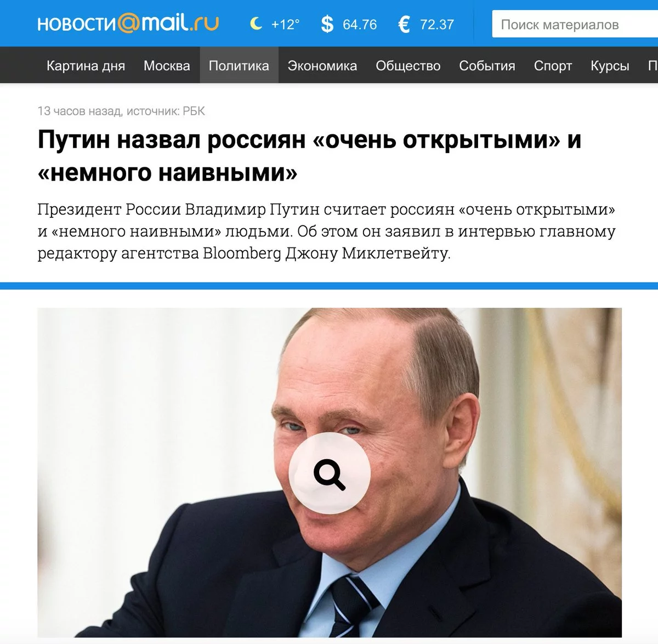
Task: Open the Новости mail.ru logo homepage
Action: point(128,24)
